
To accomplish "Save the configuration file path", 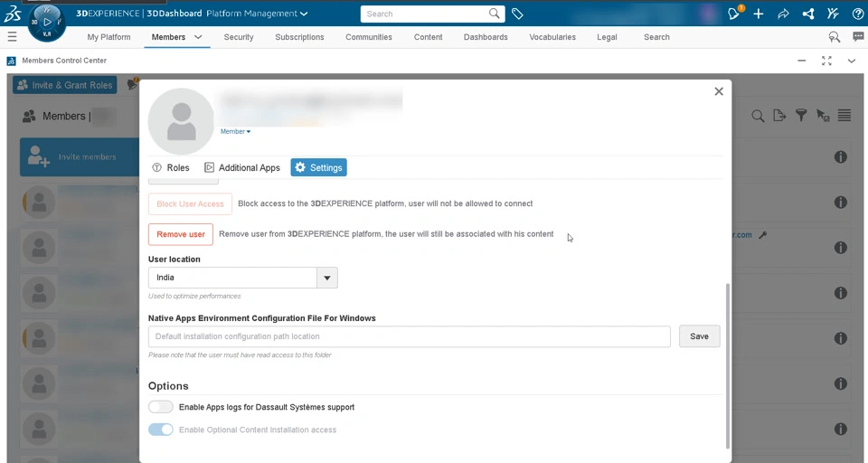I will [699, 336].
